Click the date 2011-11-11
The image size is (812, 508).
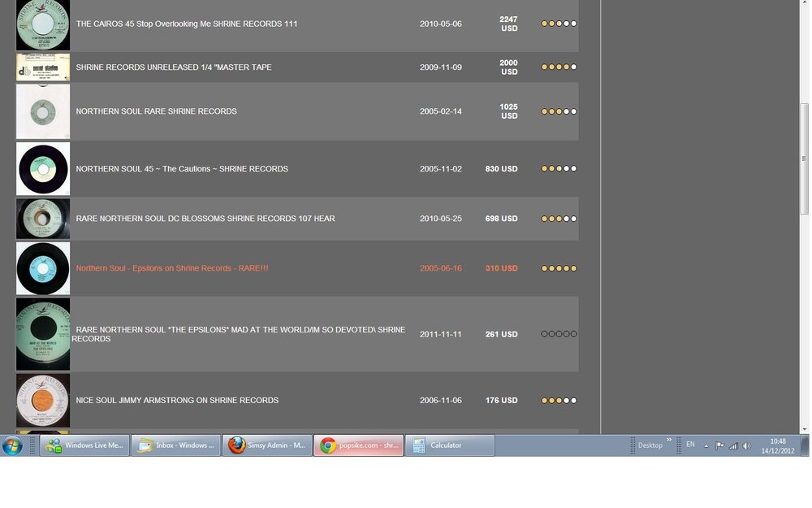point(441,334)
